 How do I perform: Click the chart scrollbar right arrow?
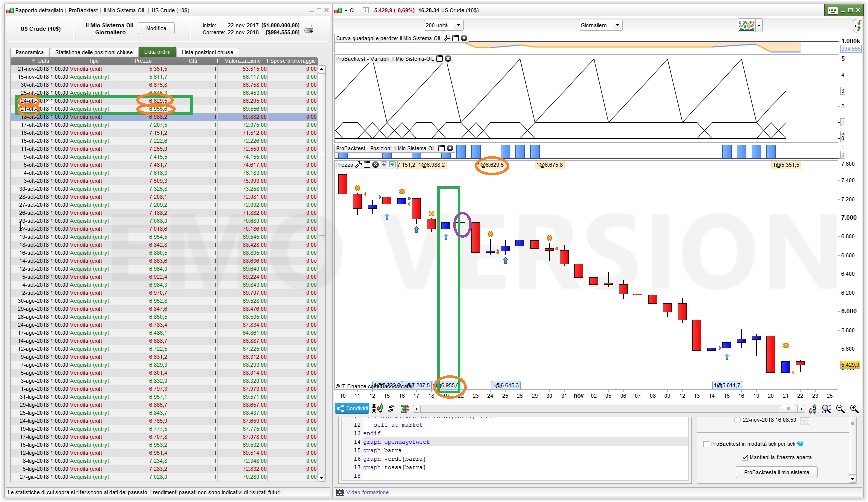[801, 409]
